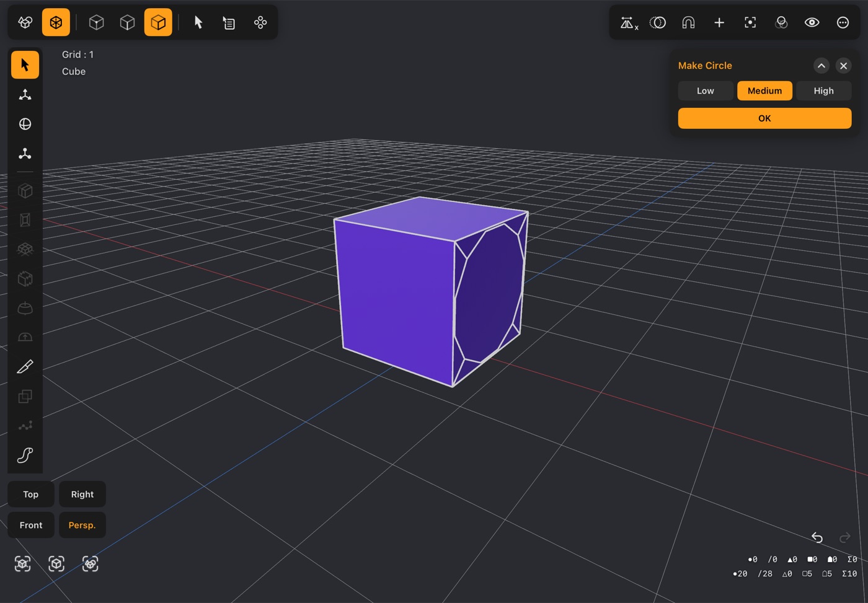Switch to Persp. view
Image resolution: width=868 pixels, height=603 pixels.
click(x=82, y=525)
